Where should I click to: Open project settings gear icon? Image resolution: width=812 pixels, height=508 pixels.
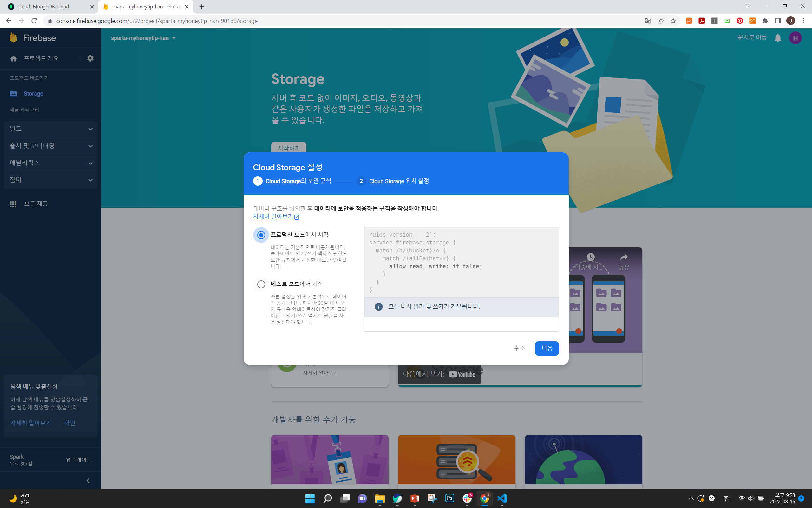click(90, 58)
